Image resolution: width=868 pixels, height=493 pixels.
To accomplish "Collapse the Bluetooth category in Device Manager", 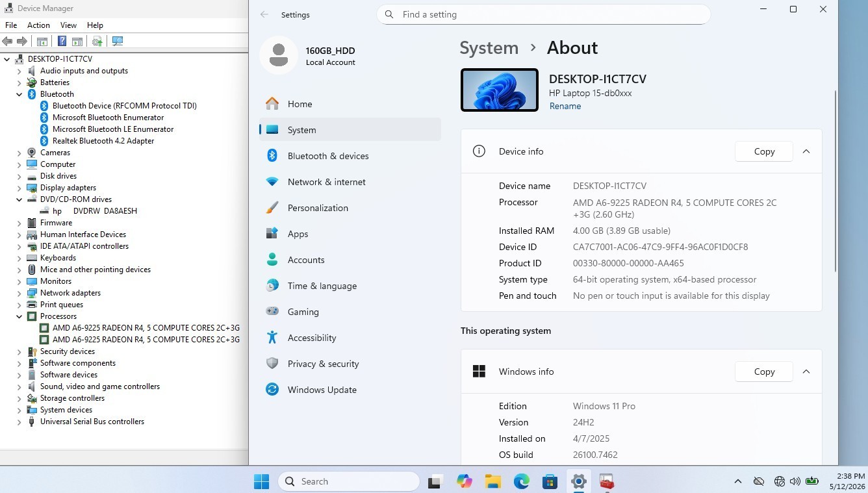I will [x=19, y=94].
